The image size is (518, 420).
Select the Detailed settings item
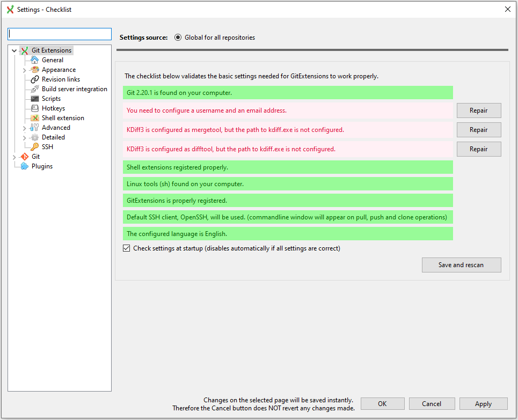(53, 137)
